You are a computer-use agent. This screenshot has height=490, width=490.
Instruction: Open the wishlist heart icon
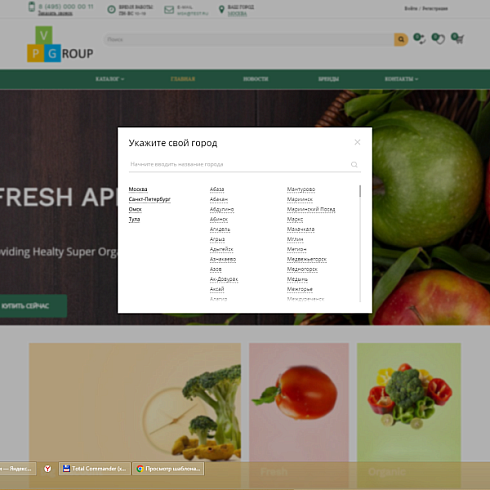[x=438, y=38]
